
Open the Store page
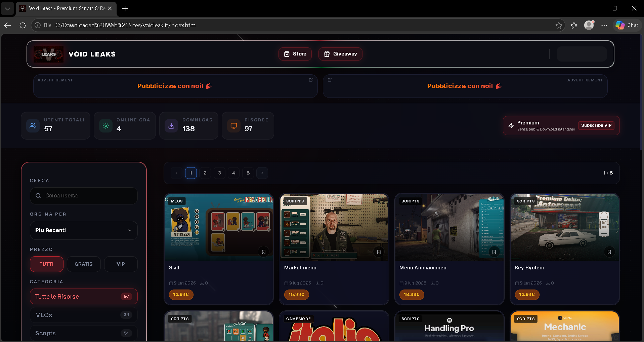click(295, 54)
